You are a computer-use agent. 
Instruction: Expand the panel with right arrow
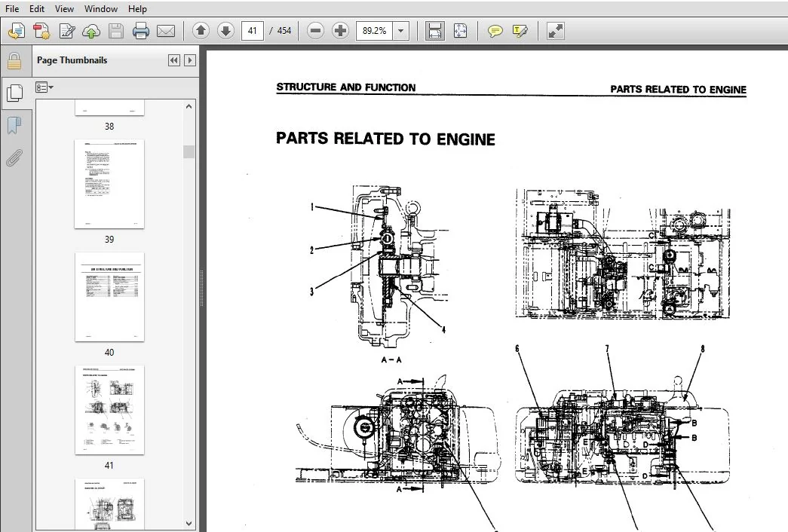pyautogui.click(x=189, y=60)
